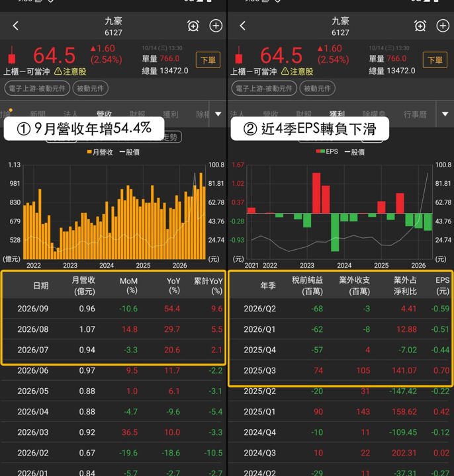
Task: Tap the 注意股 warning icon in left panel
Action: click(58, 71)
